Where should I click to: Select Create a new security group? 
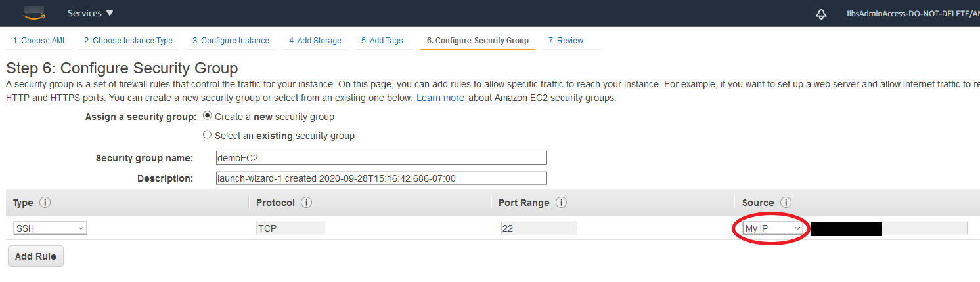(208, 116)
